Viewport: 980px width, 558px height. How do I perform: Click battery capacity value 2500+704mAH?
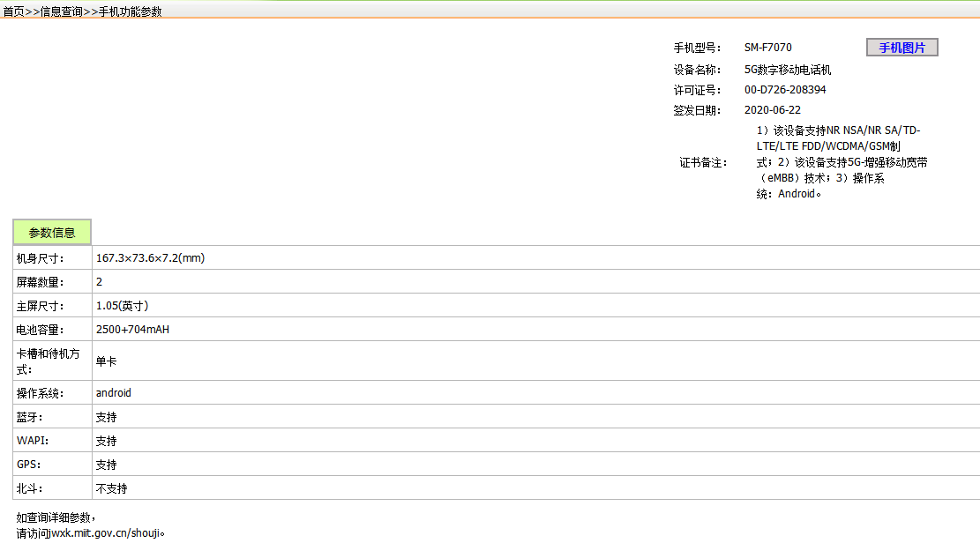[132, 330]
